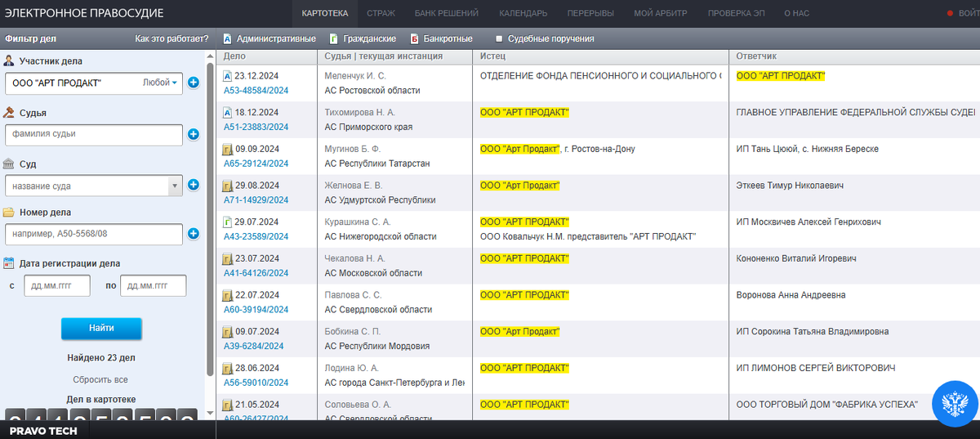The width and height of the screenshot is (980, 439).
Task: Filter by Банкротные cases
Action: [441, 38]
